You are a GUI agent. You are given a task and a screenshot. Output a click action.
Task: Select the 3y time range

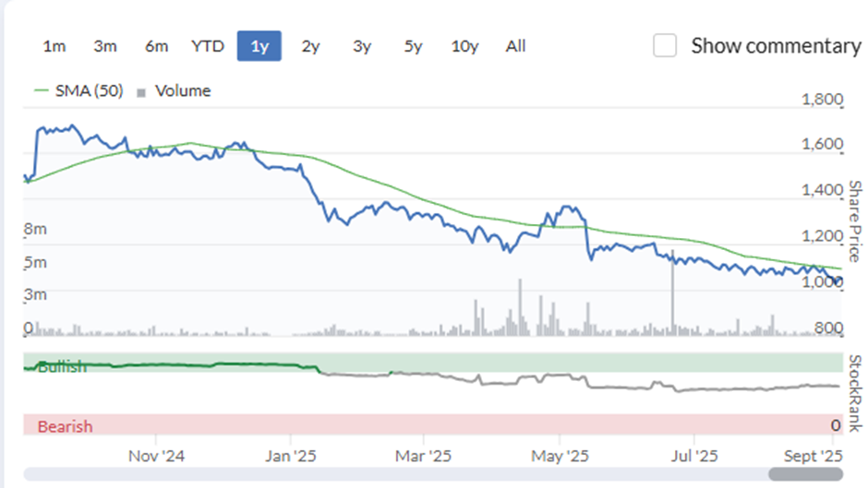coord(362,46)
